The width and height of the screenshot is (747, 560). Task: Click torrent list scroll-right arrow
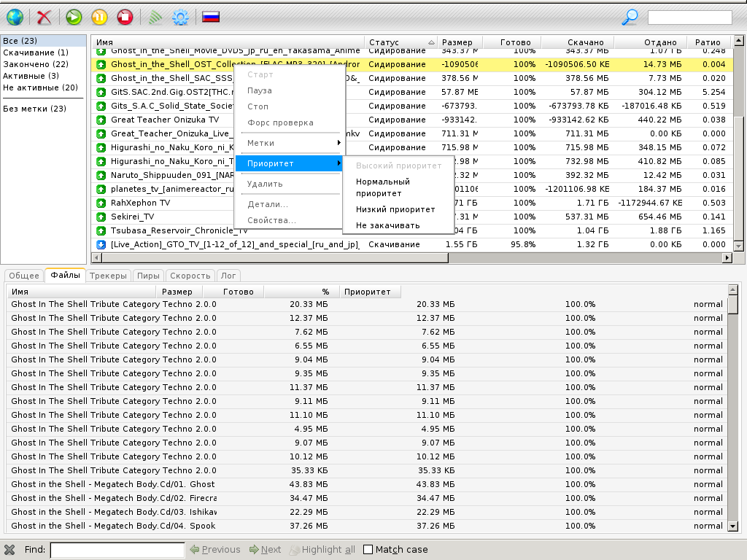pos(727,257)
